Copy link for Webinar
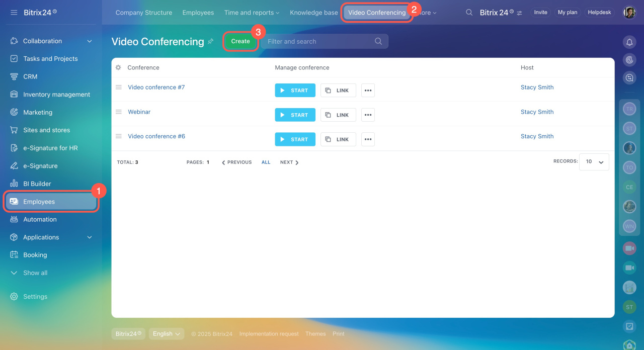644x350 pixels. 338,115
